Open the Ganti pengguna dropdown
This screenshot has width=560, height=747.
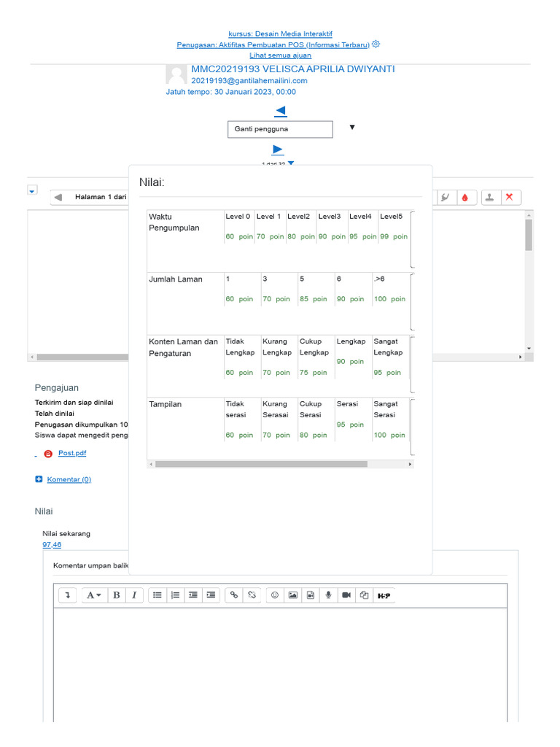(x=280, y=129)
